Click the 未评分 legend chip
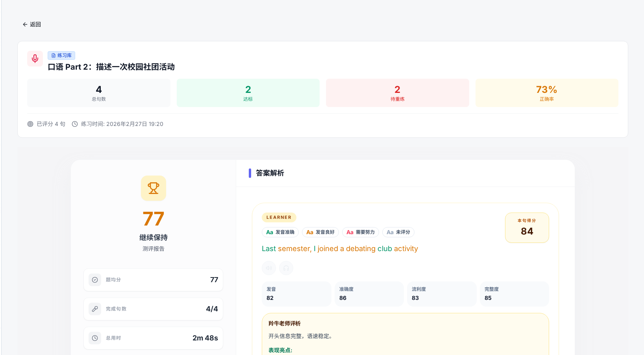 pos(398,232)
